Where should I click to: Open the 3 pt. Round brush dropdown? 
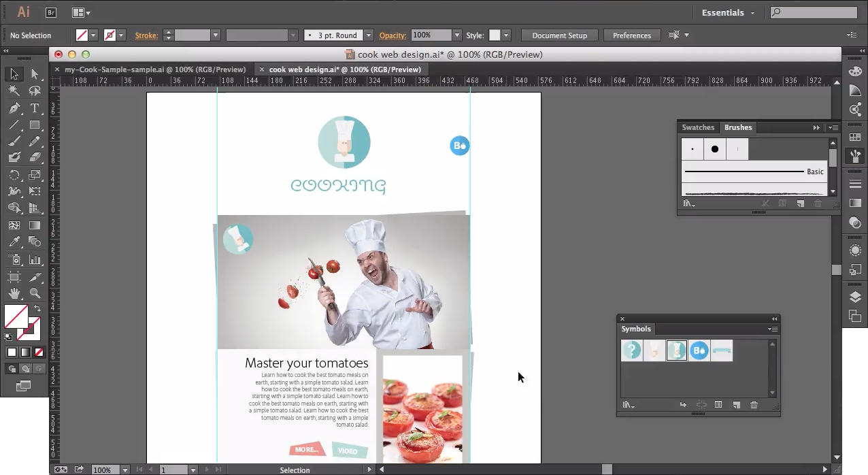[x=368, y=35]
